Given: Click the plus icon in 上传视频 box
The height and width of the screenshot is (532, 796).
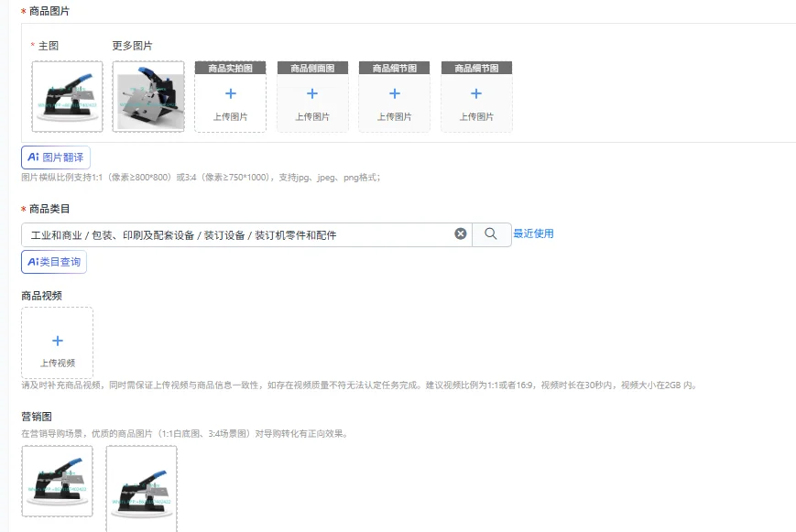Looking at the screenshot, I should (58, 341).
